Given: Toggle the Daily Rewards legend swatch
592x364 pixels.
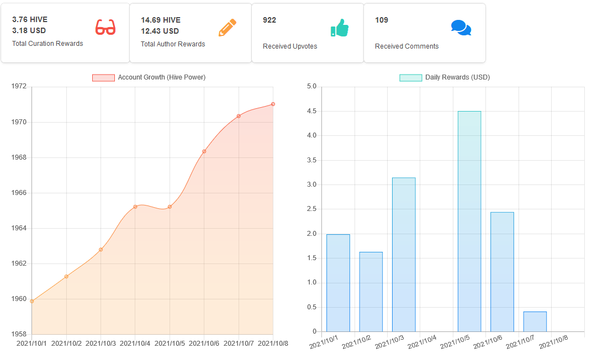Looking at the screenshot, I should [411, 78].
